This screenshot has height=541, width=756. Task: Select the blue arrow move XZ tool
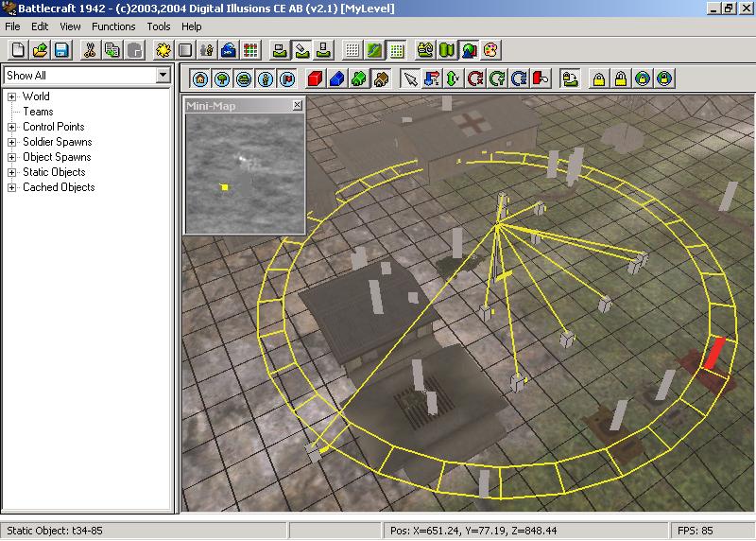pos(432,79)
